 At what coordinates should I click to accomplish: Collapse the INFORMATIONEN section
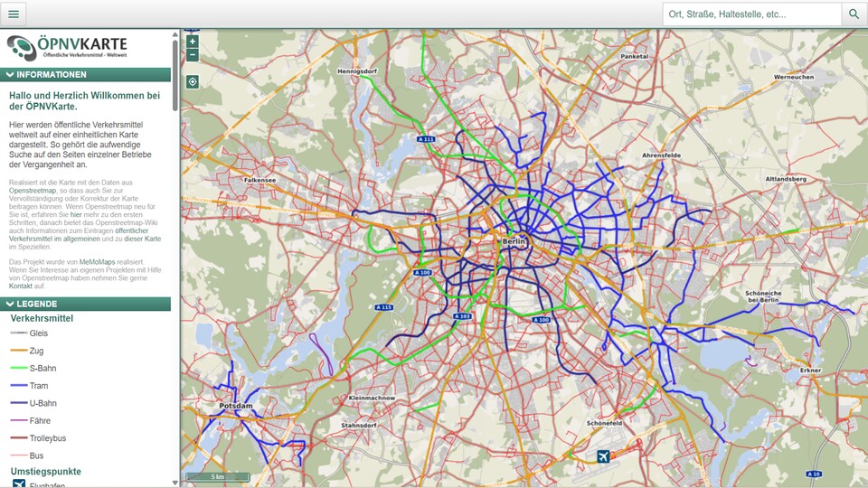(x=85, y=75)
